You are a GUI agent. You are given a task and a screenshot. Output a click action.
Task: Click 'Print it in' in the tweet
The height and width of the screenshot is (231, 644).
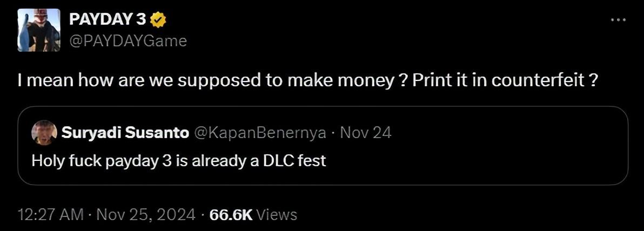pos(454,81)
